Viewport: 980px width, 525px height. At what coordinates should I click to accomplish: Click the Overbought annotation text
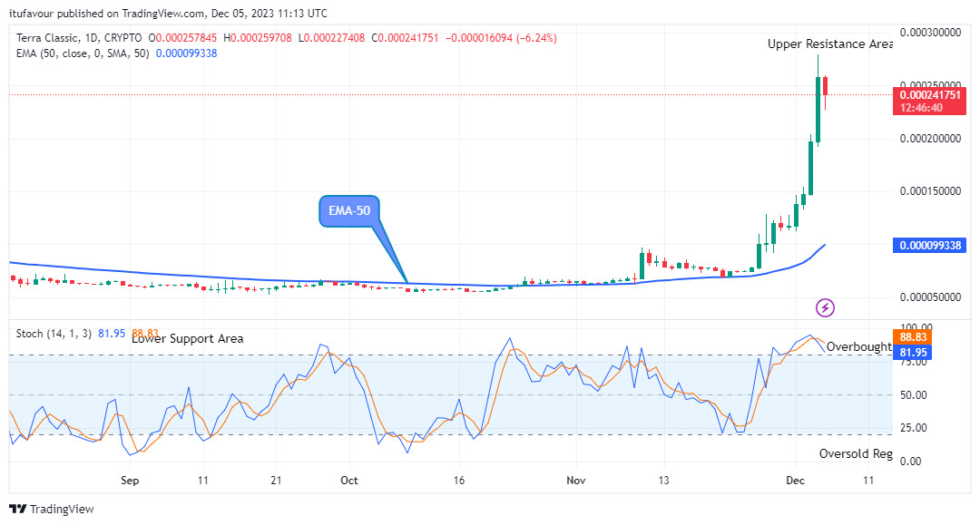[858, 346]
